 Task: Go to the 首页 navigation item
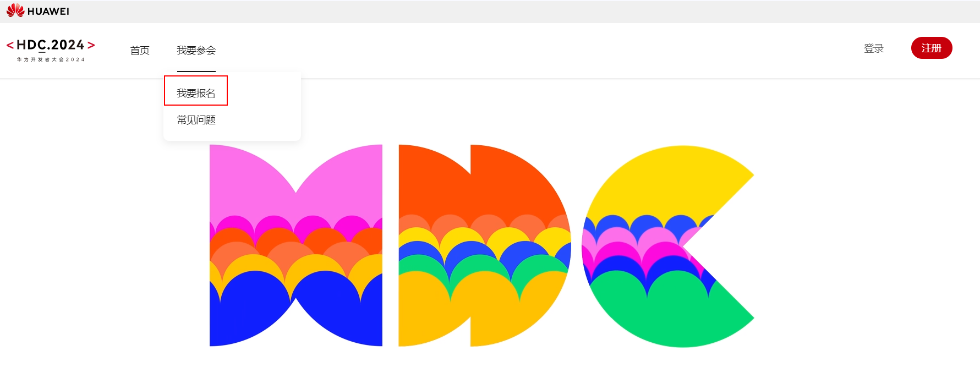(140, 51)
